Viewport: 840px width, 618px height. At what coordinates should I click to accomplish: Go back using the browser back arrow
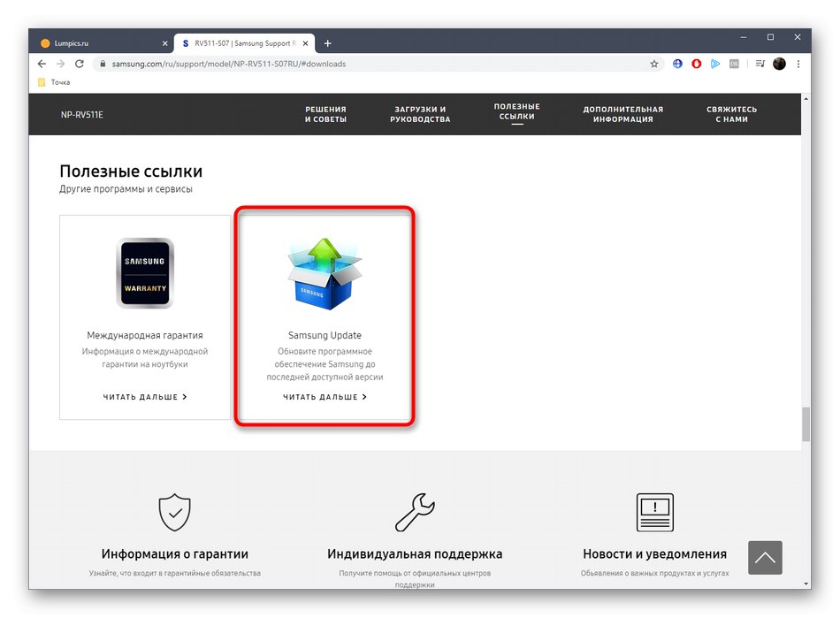tap(42, 64)
